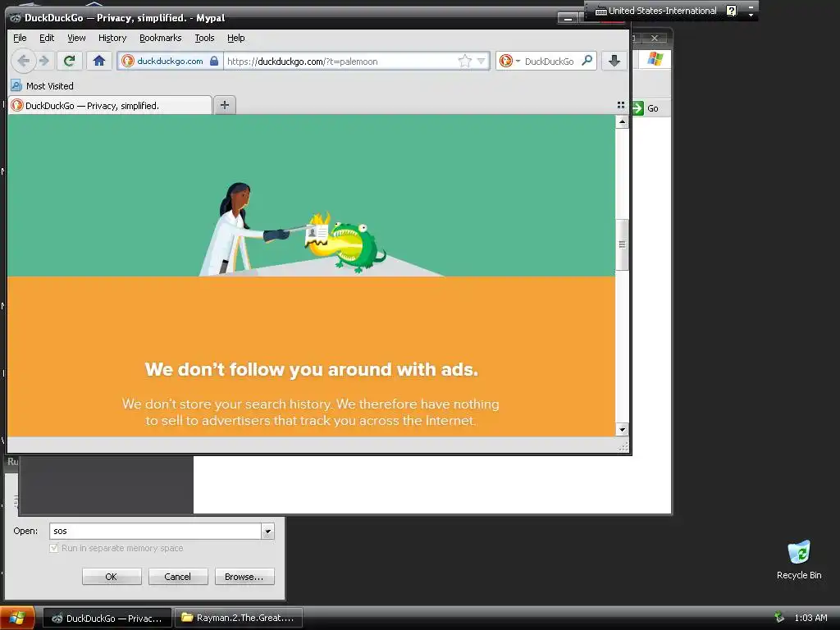Viewport: 840px width, 630px height.
Task: Click the page scrollbar down arrow
Action: pyautogui.click(x=622, y=429)
